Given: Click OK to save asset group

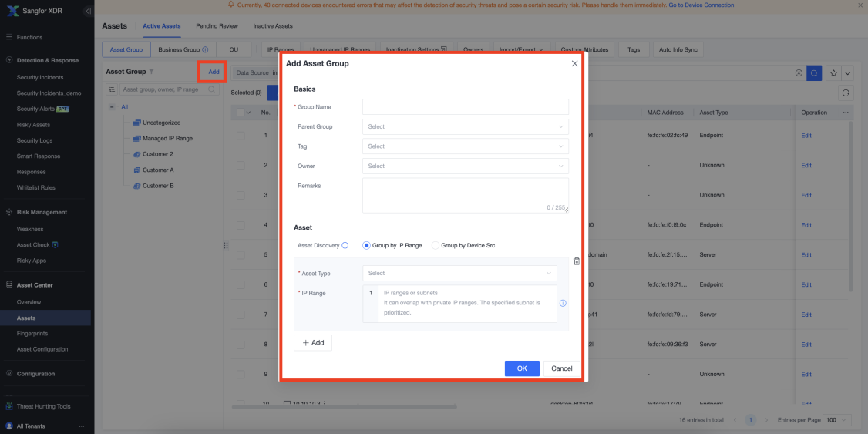Looking at the screenshot, I should click(522, 368).
